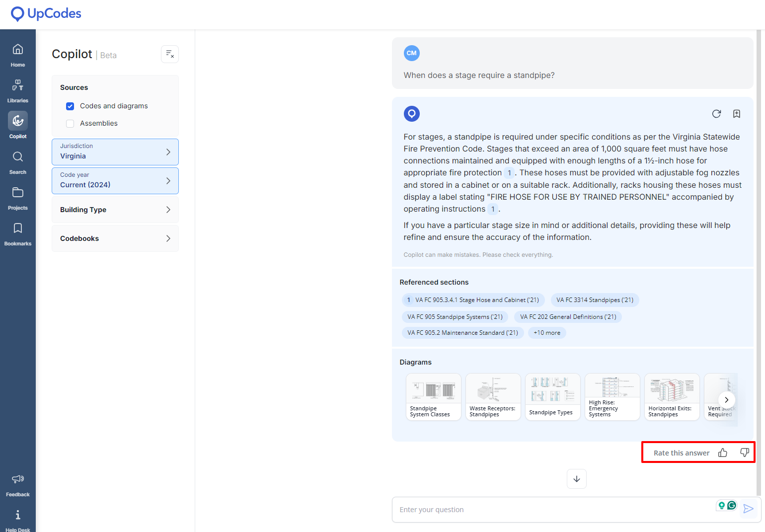Click the Referenced sections heading
This screenshot has width=765, height=532.
tap(434, 282)
